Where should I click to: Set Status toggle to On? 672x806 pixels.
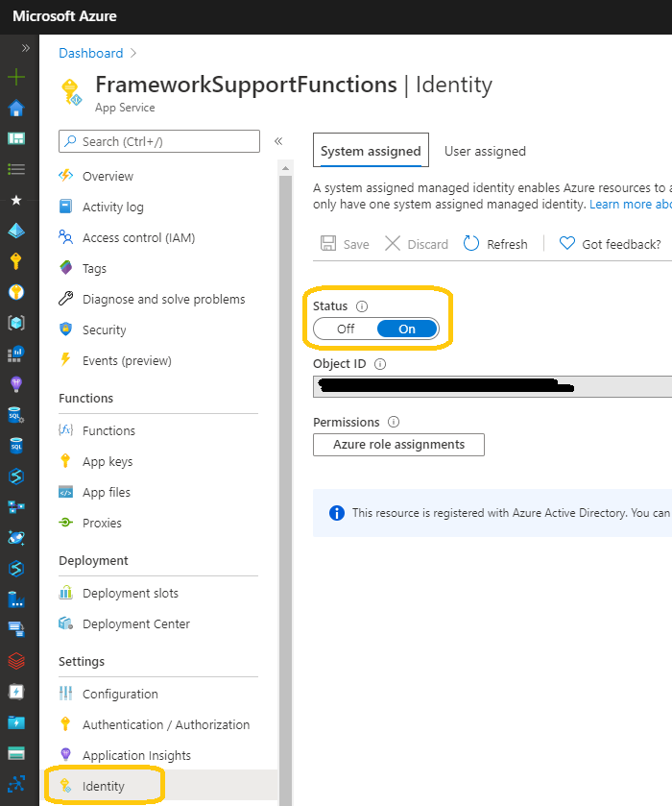click(407, 329)
